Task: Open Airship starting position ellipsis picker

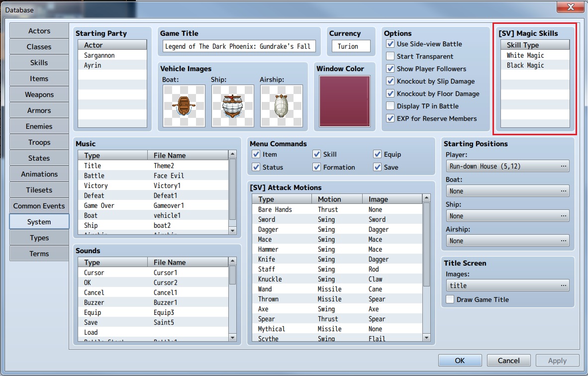Action: tap(563, 241)
